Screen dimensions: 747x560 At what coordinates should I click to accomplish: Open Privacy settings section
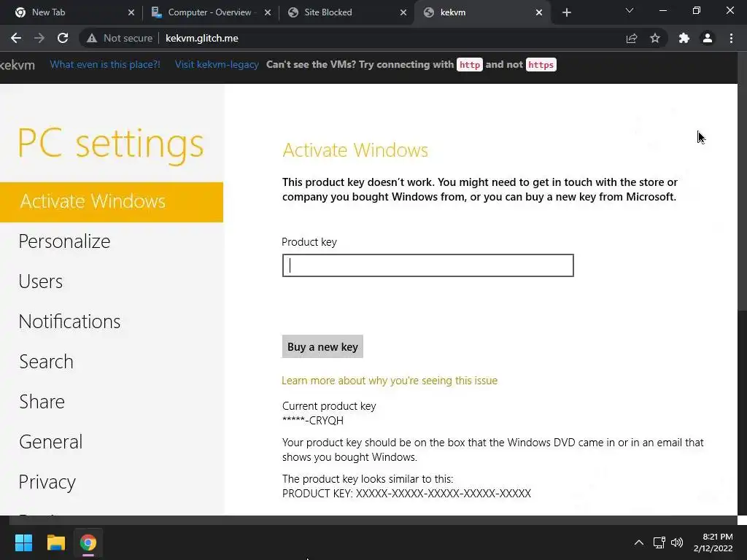tap(47, 482)
